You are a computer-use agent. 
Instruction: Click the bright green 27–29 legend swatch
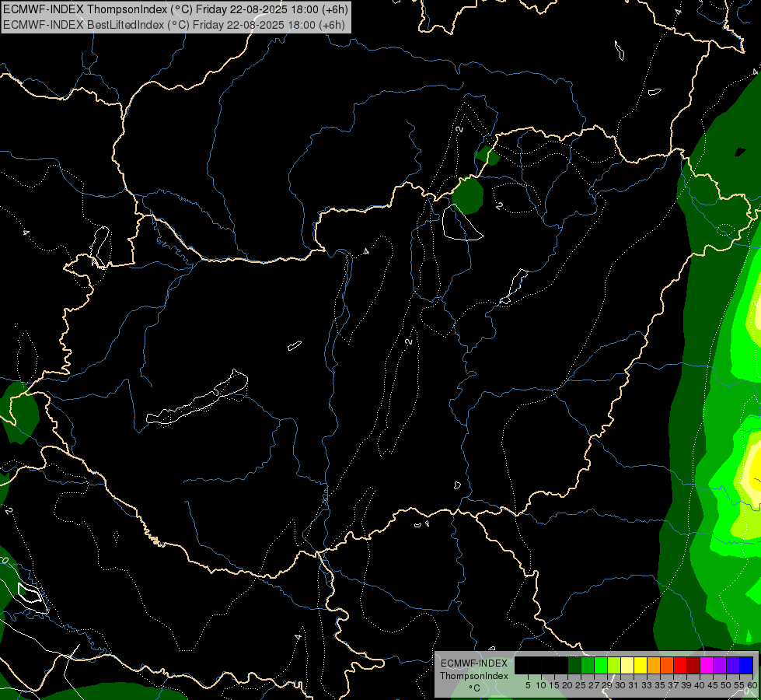click(x=601, y=665)
